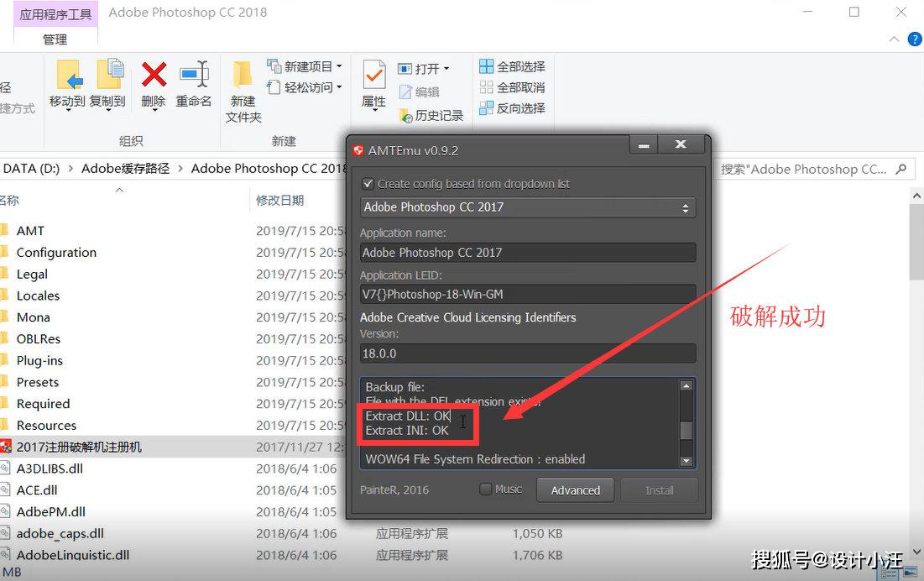Screen dimensions: 924x581
Task: Click the AMTEmu title bar shield icon
Action: (358, 150)
